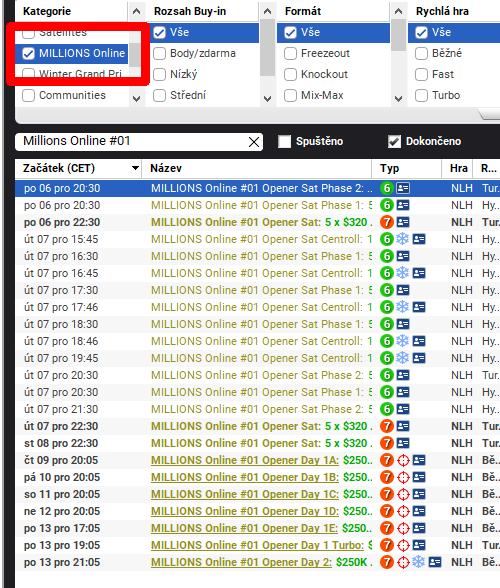Click up arrow of Rozsah Buy-in list
The width and height of the screenshot is (500, 588).
coord(267,12)
